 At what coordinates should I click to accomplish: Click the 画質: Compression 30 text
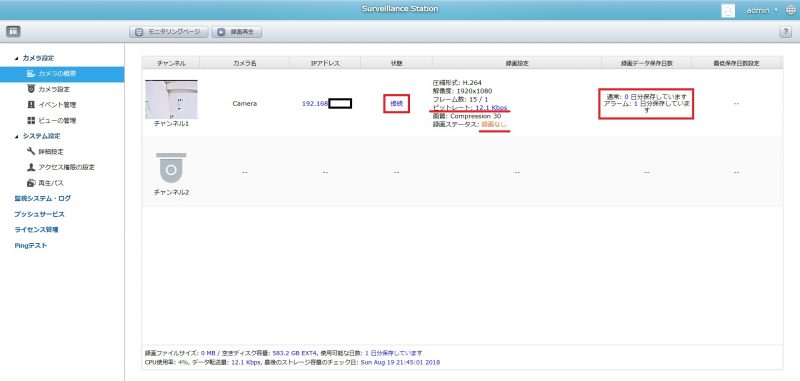(x=466, y=116)
